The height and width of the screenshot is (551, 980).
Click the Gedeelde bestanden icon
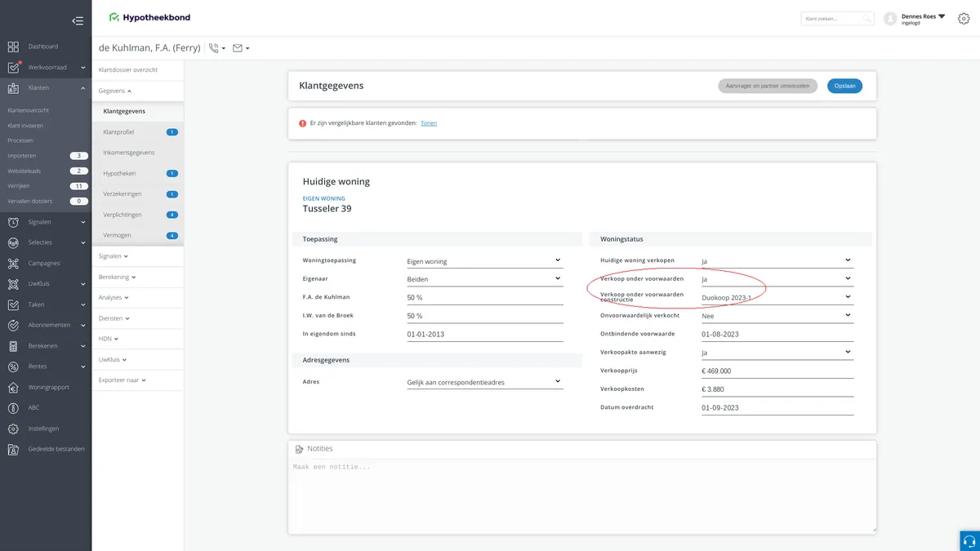(x=13, y=449)
